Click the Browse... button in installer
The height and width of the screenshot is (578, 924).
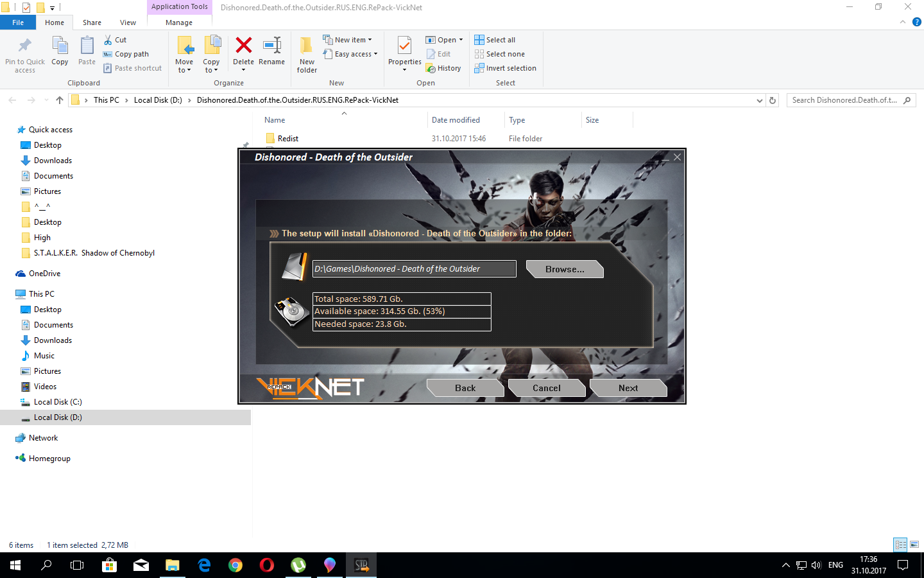click(564, 269)
